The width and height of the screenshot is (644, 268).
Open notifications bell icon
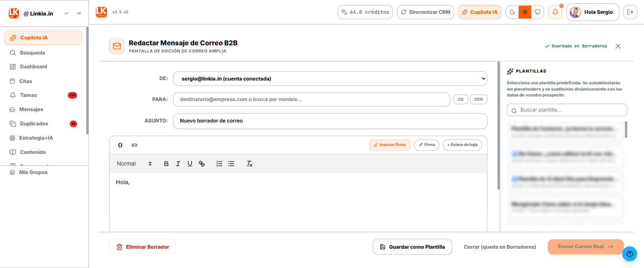(556, 12)
